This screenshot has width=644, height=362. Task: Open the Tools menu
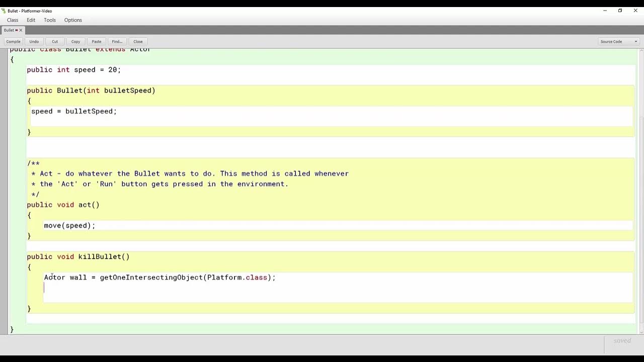pos(50,20)
